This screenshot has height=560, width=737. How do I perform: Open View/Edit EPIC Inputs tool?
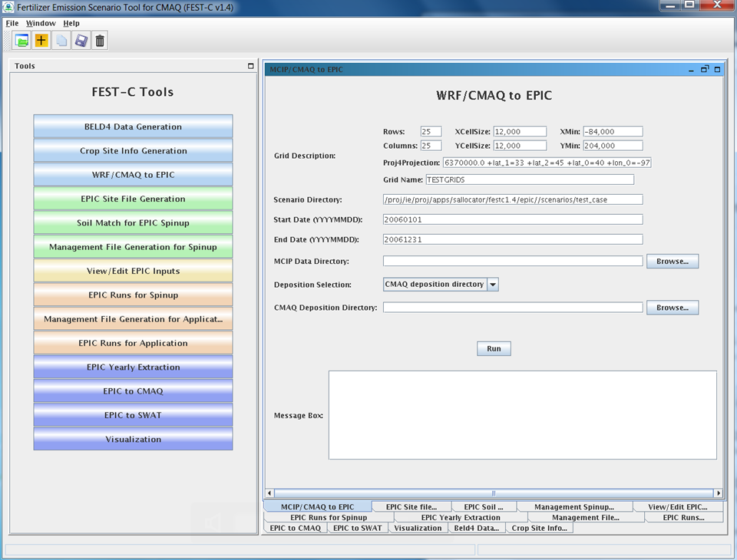(x=133, y=271)
